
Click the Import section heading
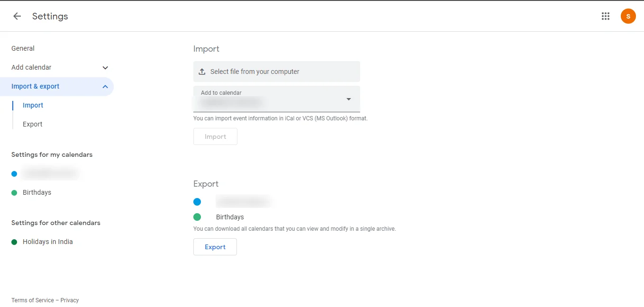[x=206, y=49]
